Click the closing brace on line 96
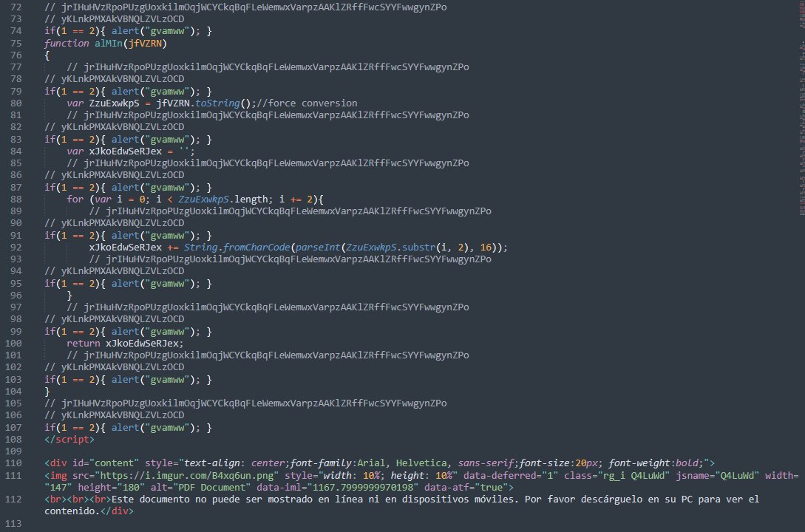This screenshot has height=532, width=805. point(69,296)
